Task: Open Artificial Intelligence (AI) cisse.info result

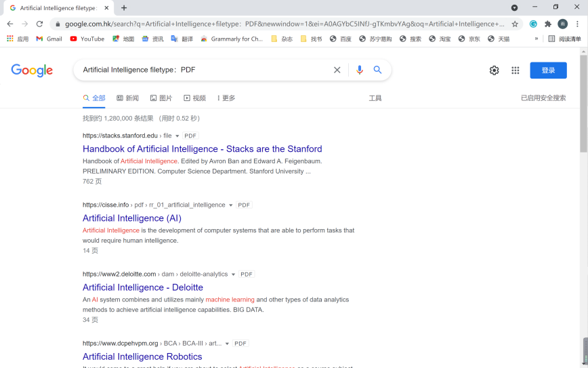Action: click(132, 218)
